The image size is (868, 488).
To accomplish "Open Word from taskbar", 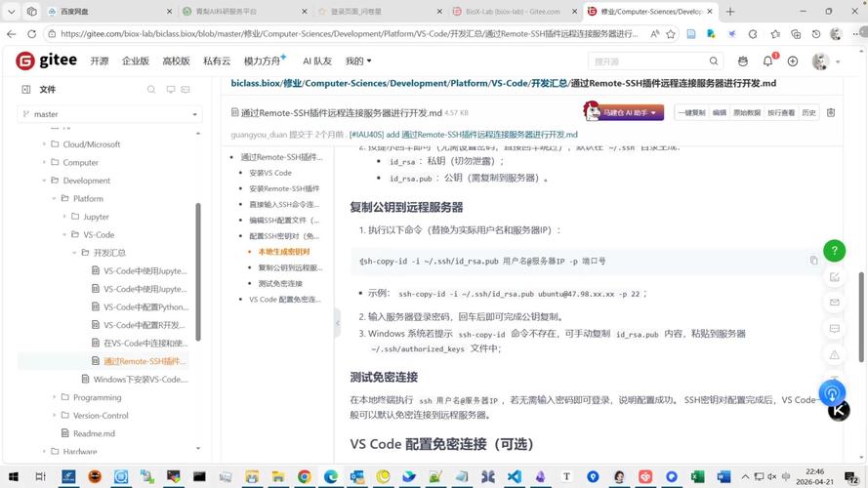I will (x=723, y=476).
